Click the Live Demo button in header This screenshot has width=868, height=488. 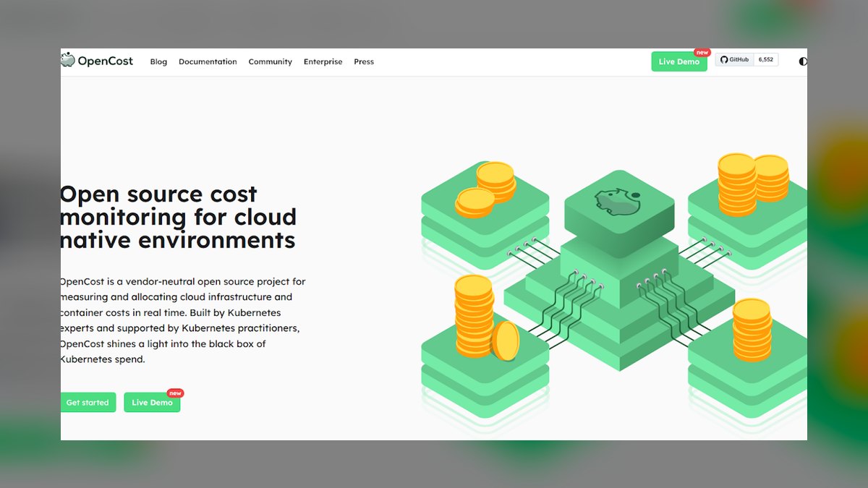click(679, 61)
